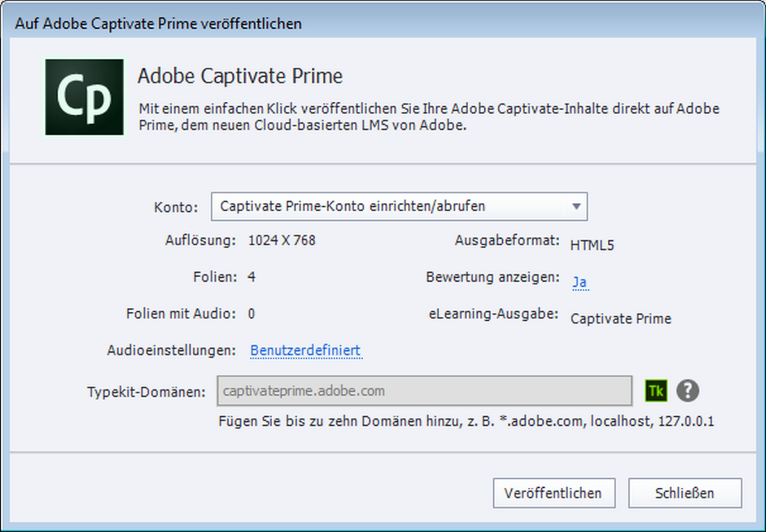Click the "Captivate Prime" eLearning-Ausgabe value
Screen dimensions: 766x532
click(x=620, y=318)
